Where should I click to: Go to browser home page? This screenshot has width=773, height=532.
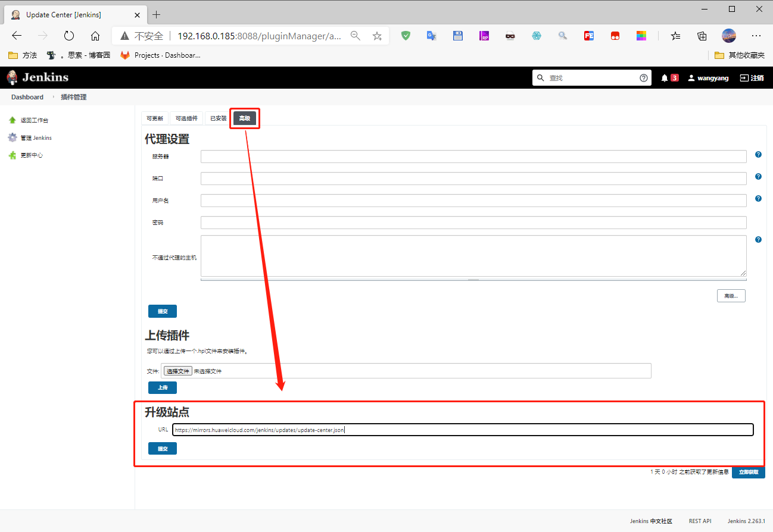point(95,36)
